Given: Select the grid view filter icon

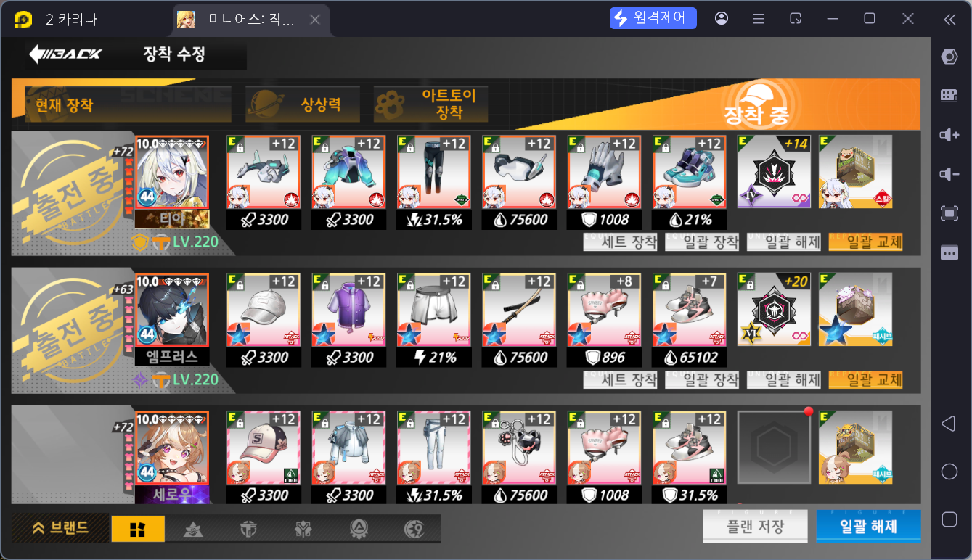Looking at the screenshot, I should coord(138,529).
